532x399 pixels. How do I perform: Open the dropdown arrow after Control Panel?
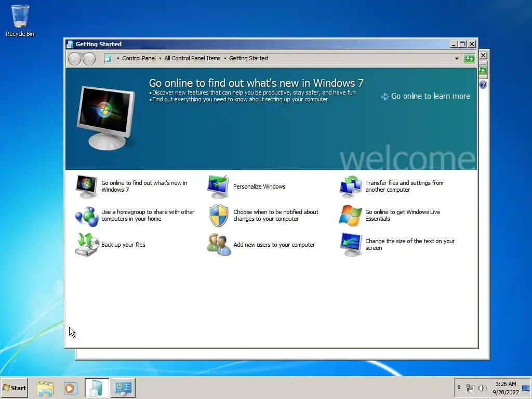160,59
